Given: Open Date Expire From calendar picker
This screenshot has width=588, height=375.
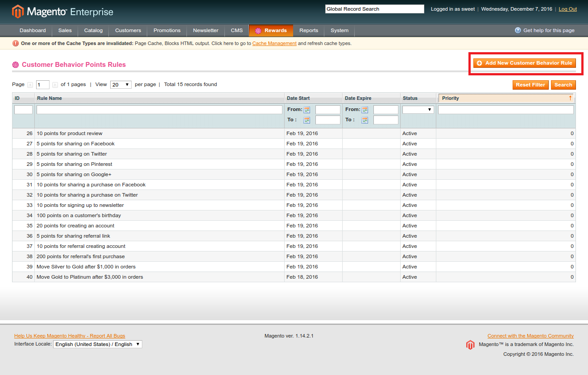Looking at the screenshot, I should tap(365, 110).
